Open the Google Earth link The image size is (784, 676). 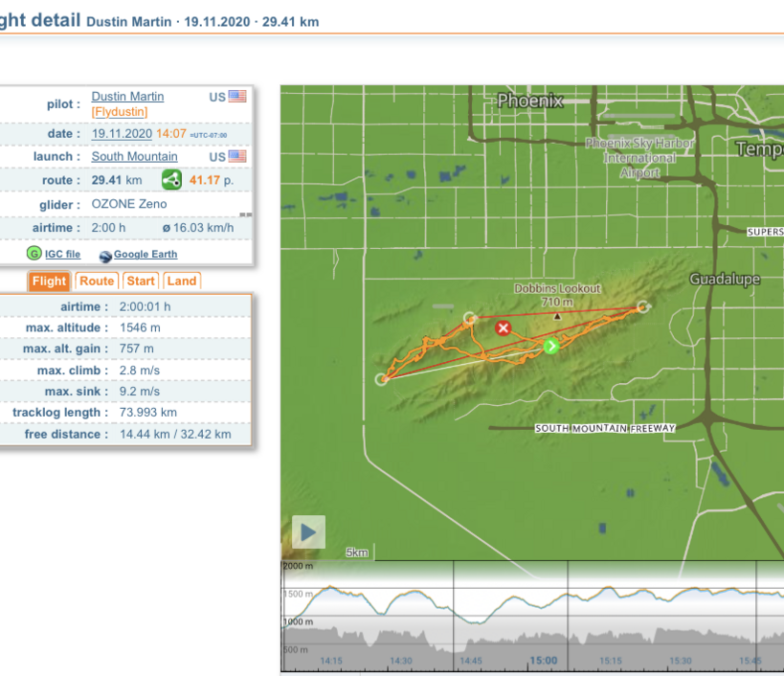pos(146,254)
